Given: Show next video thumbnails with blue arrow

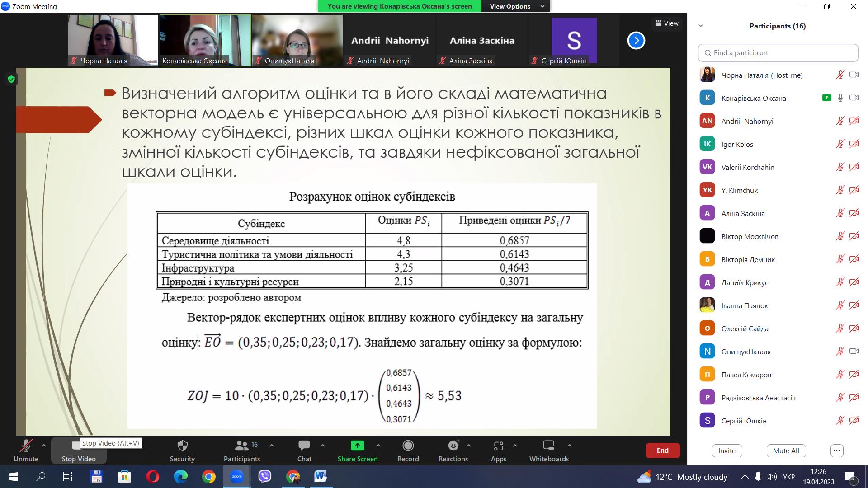Looking at the screenshot, I should point(636,41).
